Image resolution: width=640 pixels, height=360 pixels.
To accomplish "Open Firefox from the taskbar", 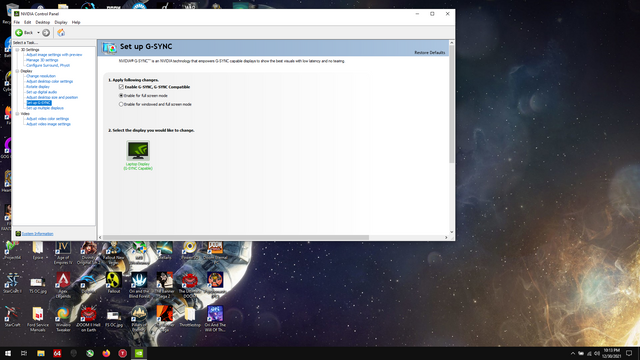I will 106,353.
